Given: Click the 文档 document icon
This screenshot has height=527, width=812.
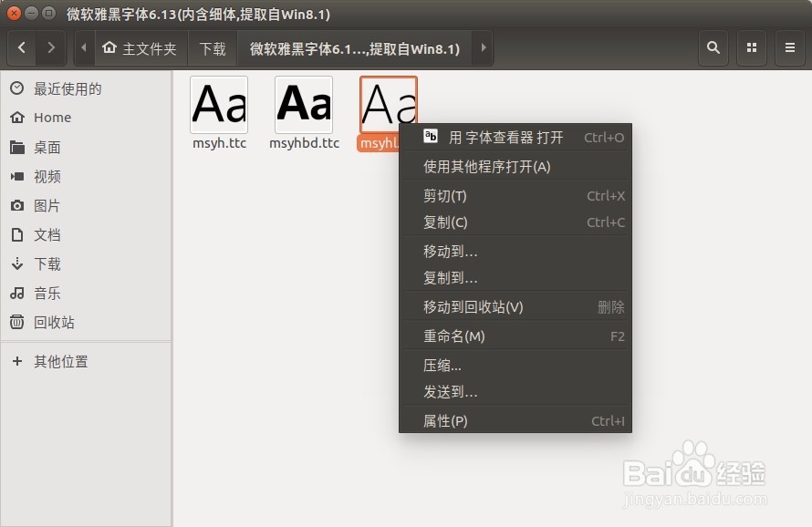Looking at the screenshot, I should click(17, 234).
